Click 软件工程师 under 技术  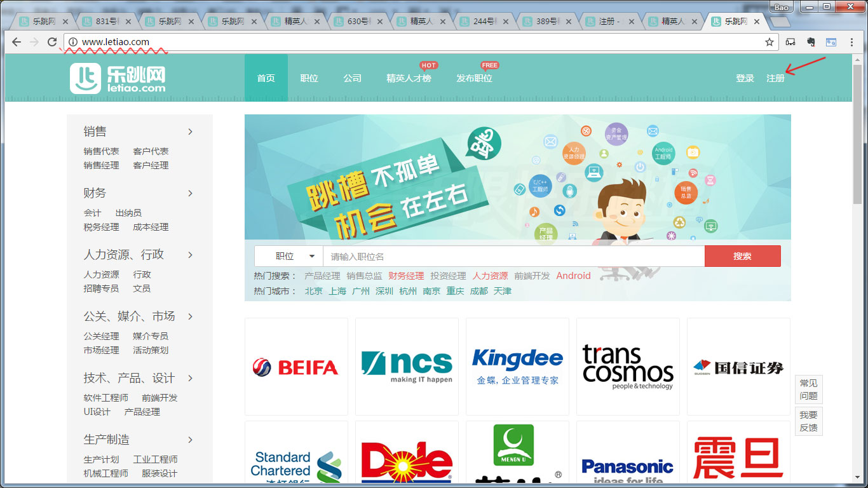point(105,398)
